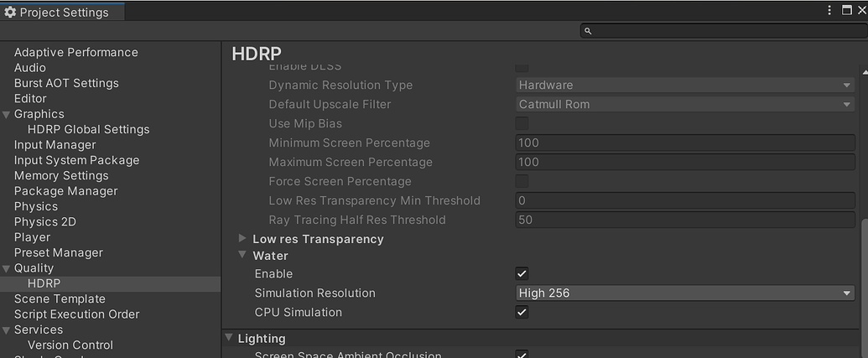The height and width of the screenshot is (358, 868).
Task: Select HDRP Global Settings in the sidebar
Action: coord(88,130)
